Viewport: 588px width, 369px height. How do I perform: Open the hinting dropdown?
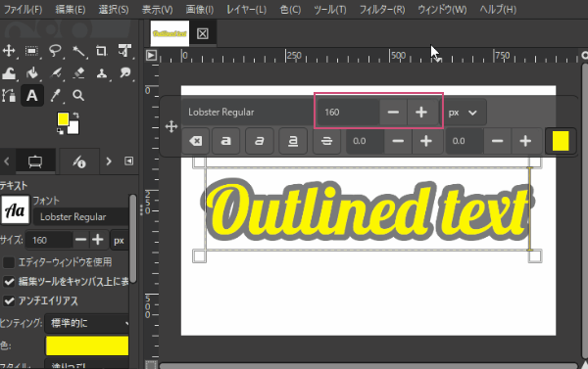click(x=87, y=323)
